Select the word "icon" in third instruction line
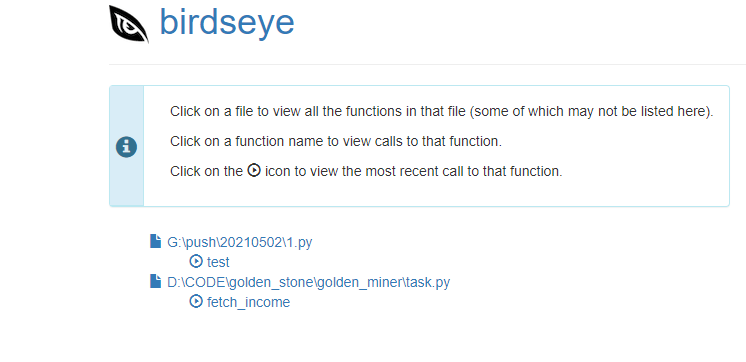 [x=277, y=171]
